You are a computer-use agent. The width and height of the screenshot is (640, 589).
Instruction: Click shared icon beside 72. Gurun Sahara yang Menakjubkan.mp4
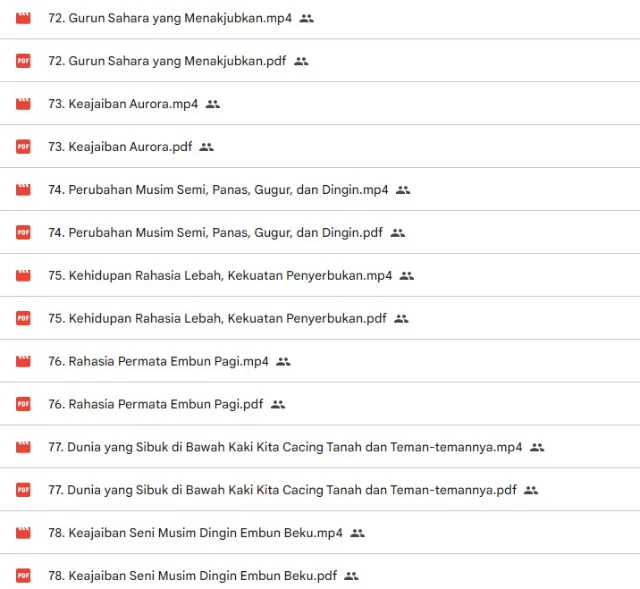click(307, 18)
